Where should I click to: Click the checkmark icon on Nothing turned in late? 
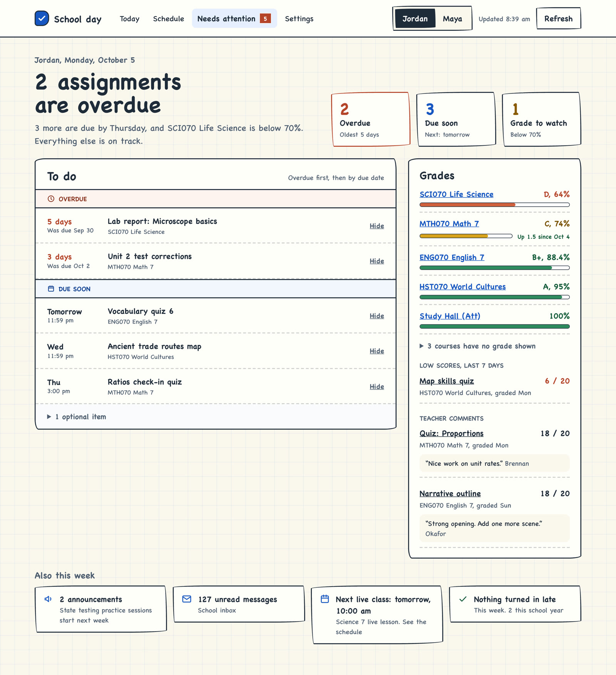click(463, 599)
